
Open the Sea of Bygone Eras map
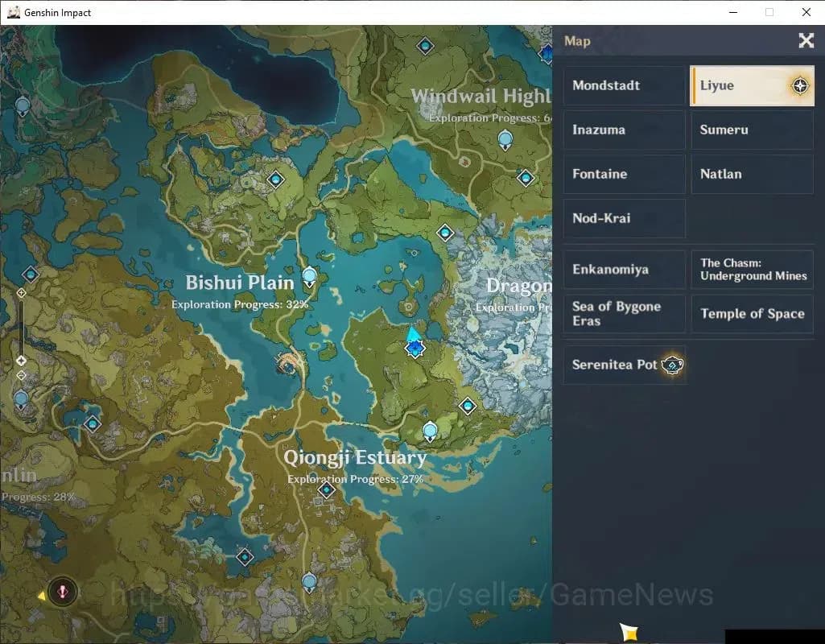coord(625,314)
